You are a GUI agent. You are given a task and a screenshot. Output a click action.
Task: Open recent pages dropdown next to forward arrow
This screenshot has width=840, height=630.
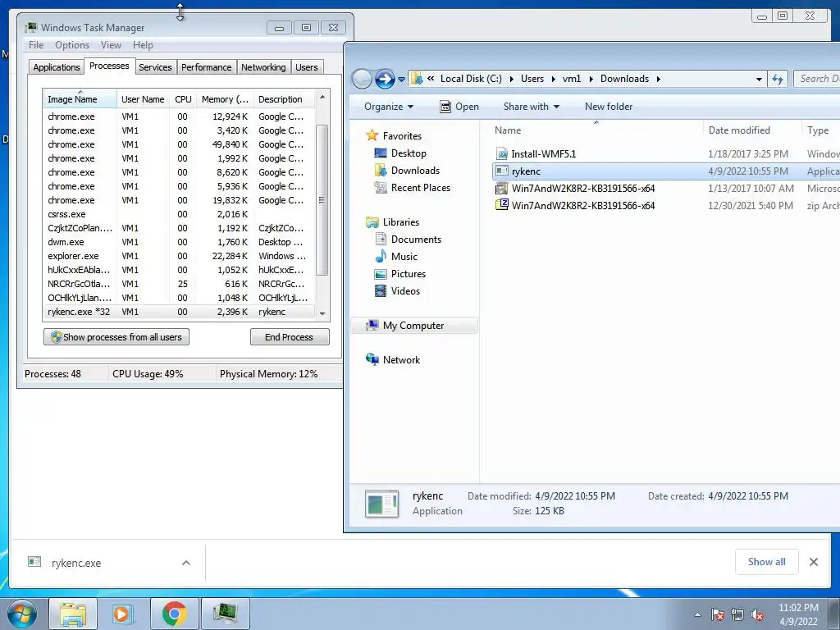pos(401,80)
